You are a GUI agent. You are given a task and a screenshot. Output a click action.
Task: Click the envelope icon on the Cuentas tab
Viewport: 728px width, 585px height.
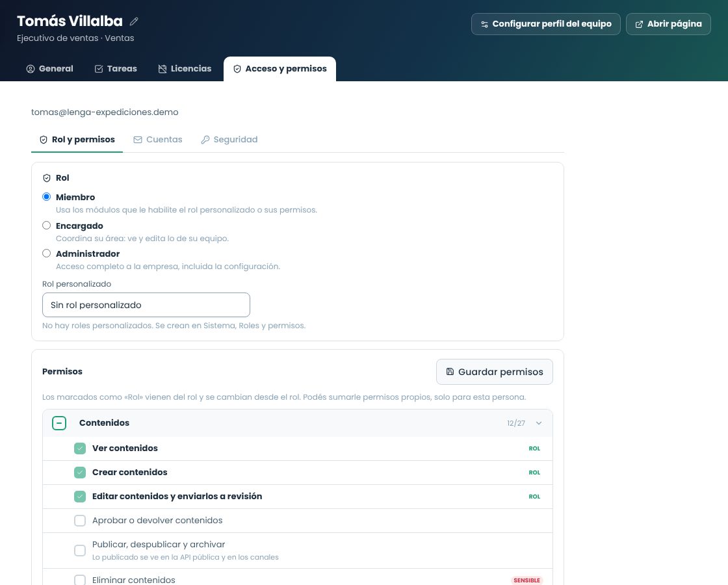(138, 140)
